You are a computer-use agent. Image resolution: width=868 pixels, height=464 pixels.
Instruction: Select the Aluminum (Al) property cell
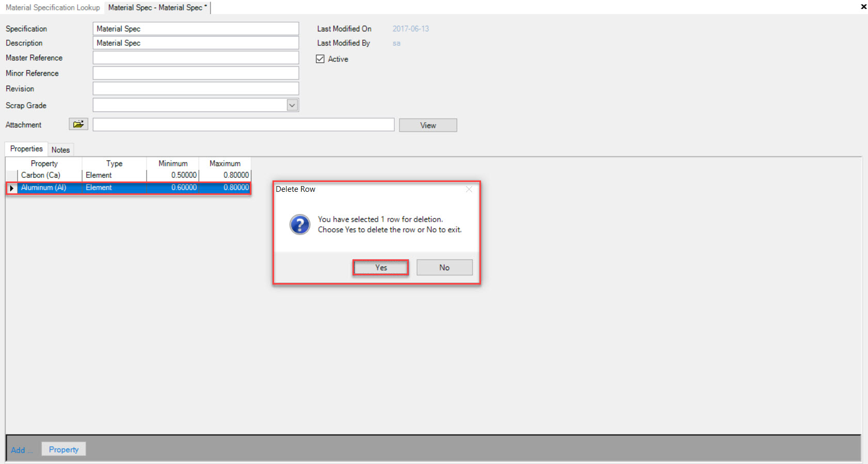click(50, 188)
